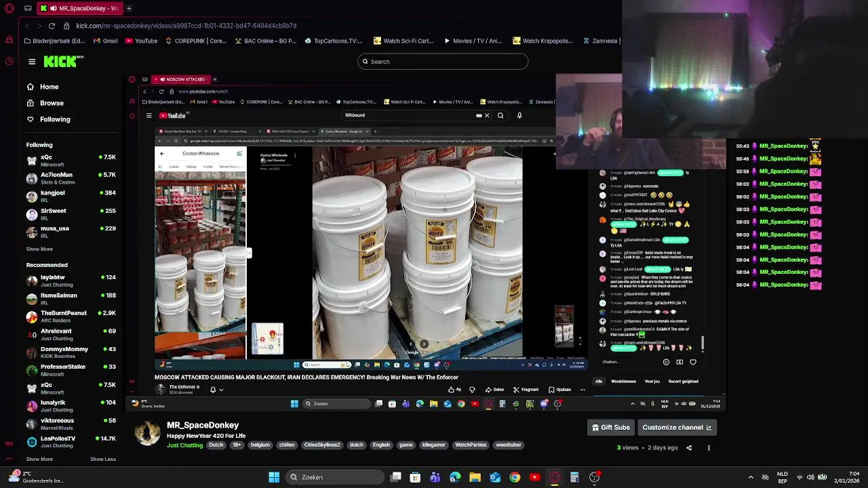Select the CitiesSkylines2 tag
Viewport: 868px width, 488px height.
click(322, 445)
